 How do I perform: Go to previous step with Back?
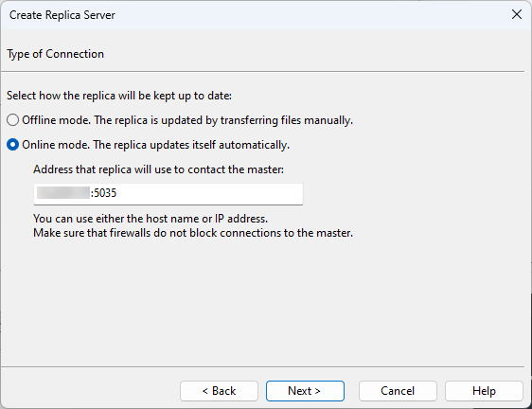219,391
